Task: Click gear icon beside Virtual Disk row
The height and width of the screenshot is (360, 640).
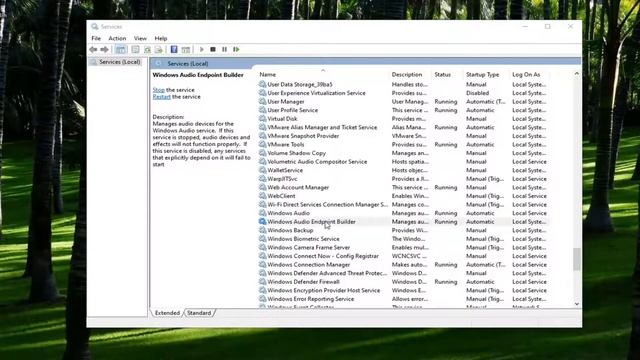Action: pos(262,119)
